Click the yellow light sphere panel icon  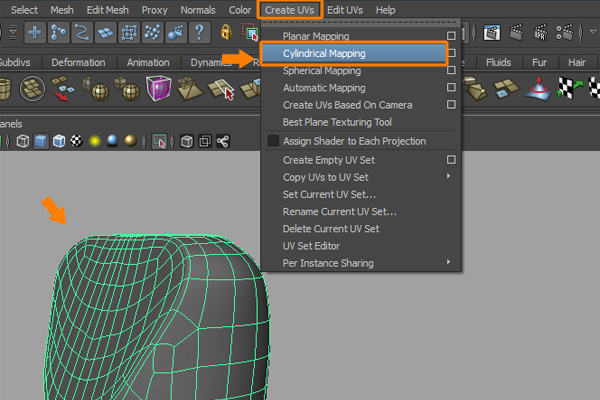(96, 141)
